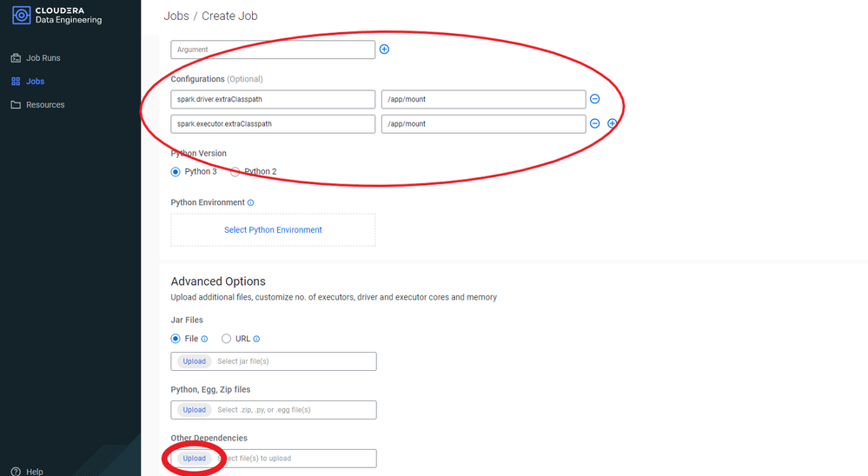Click the Job Runs sidebar icon
Image resolution: width=868 pixels, height=476 pixels.
point(16,57)
